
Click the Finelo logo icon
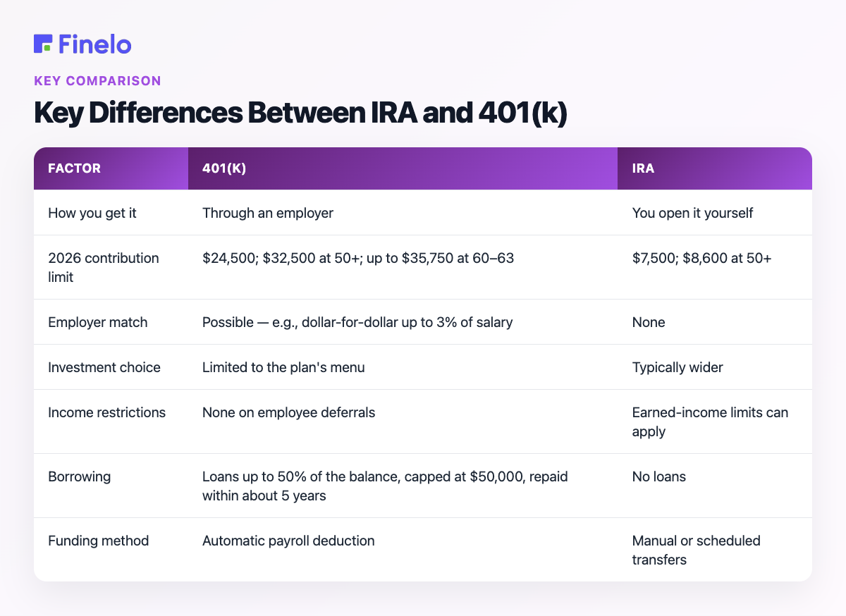pyautogui.click(x=42, y=44)
